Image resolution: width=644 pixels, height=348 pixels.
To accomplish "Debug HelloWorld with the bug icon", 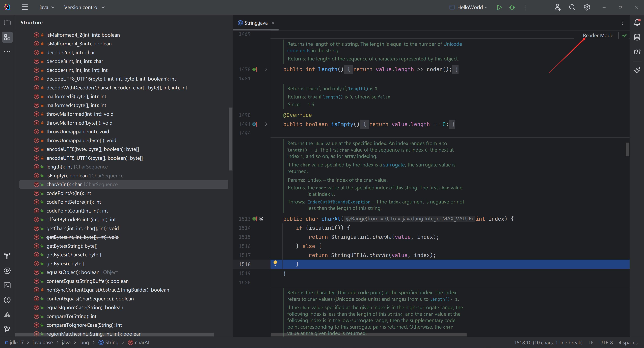I will 512,7.
